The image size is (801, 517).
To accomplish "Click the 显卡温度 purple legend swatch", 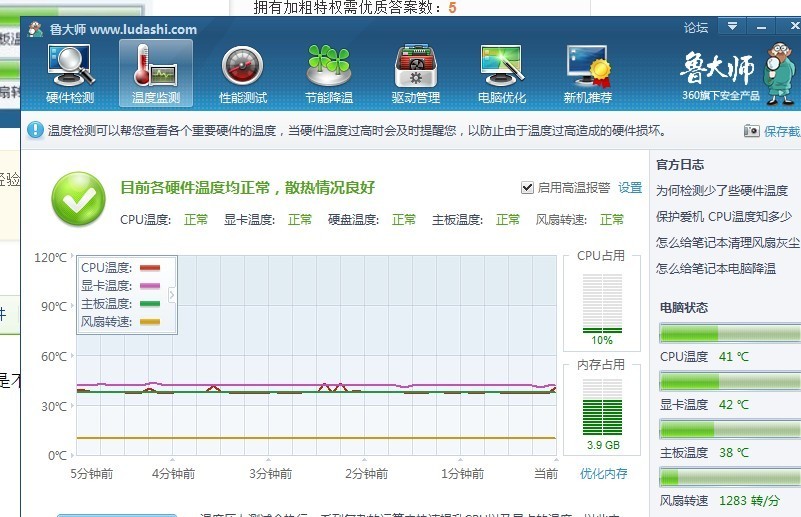I will (x=150, y=286).
